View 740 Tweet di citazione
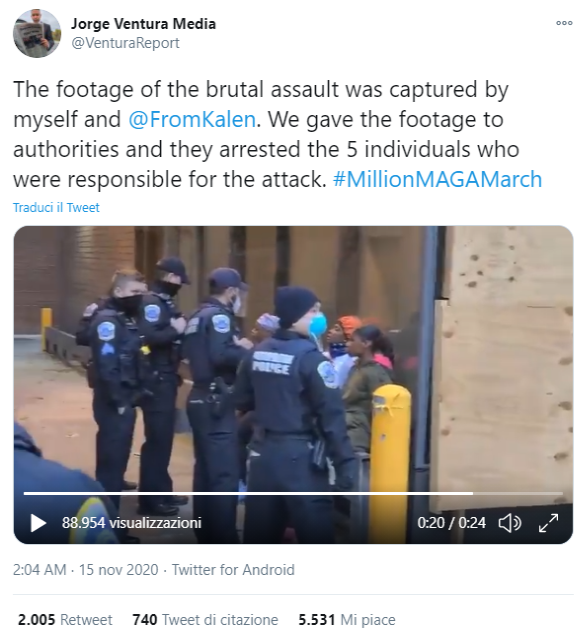Screen dimensions: 588x643 205,620
